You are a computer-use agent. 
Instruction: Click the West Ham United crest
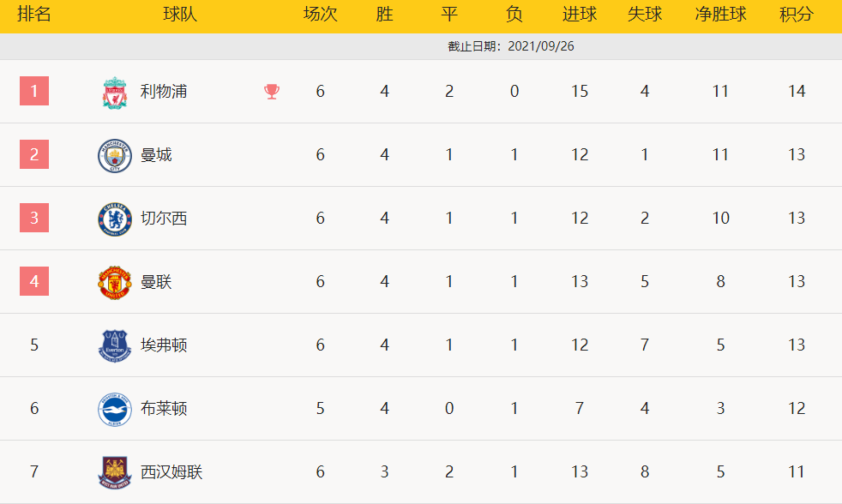click(114, 472)
